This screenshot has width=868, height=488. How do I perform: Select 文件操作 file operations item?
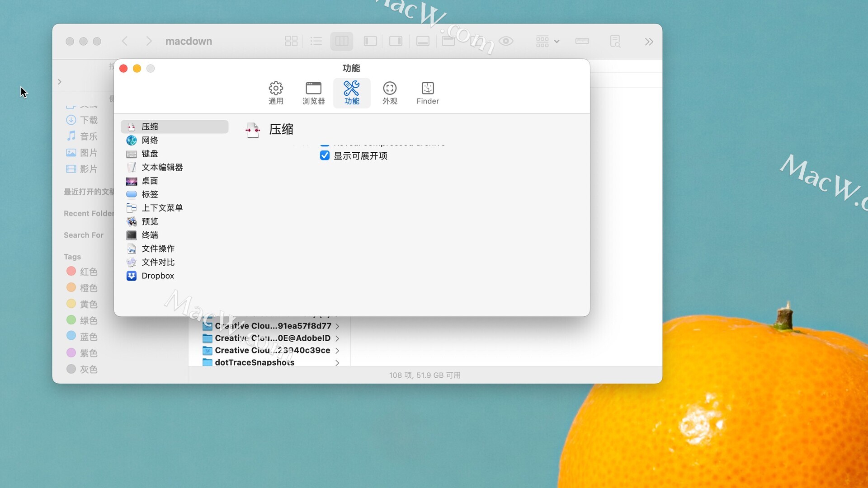(175, 249)
